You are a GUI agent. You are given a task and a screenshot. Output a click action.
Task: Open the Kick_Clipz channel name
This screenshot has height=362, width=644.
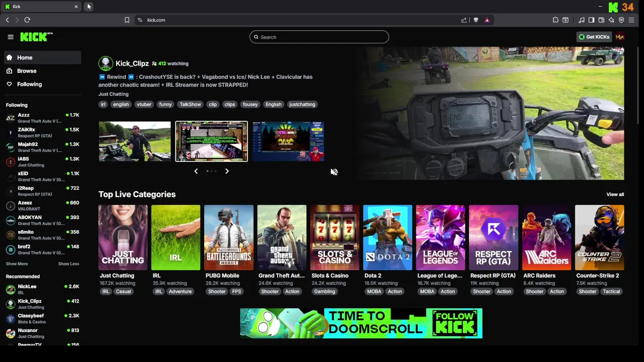(x=132, y=63)
